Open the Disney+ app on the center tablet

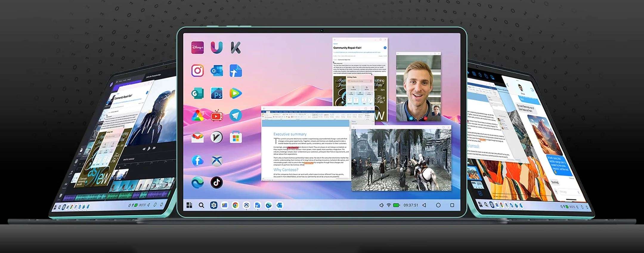(197, 47)
